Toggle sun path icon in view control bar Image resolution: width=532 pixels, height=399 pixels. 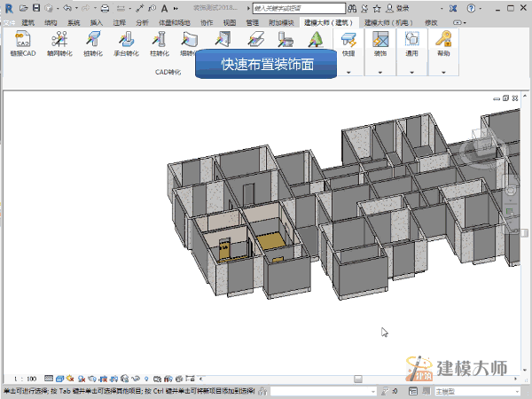point(70,379)
